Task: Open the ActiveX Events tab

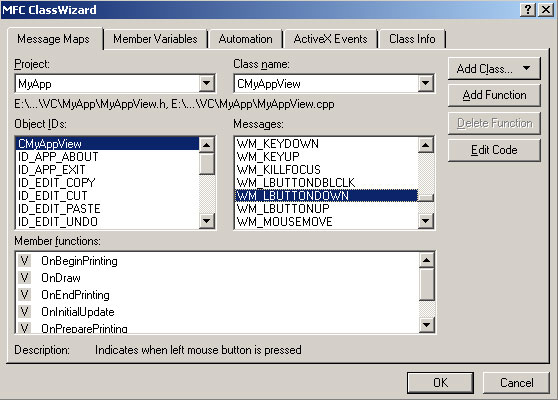Action: 330,39
